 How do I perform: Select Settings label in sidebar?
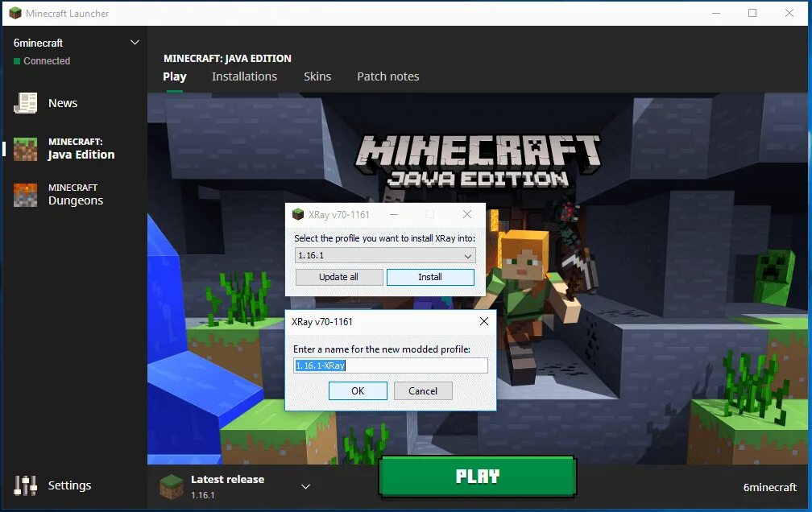(69, 485)
